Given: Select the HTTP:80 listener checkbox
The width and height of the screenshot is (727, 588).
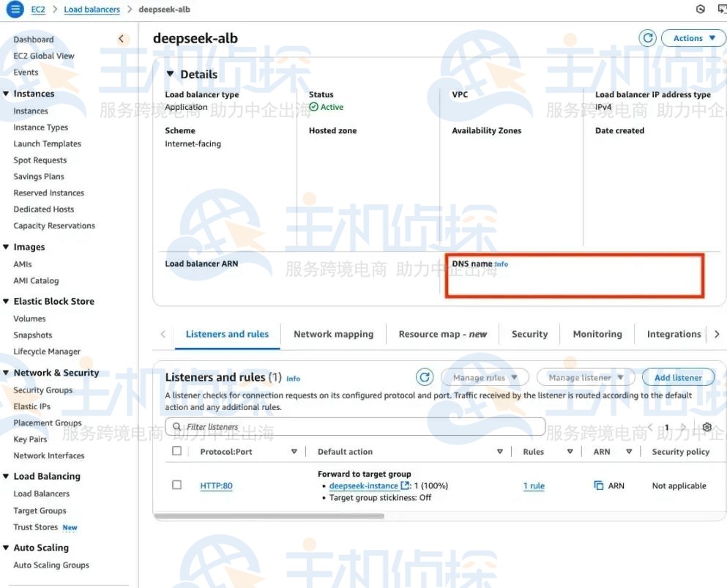Looking at the screenshot, I should (x=176, y=485).
